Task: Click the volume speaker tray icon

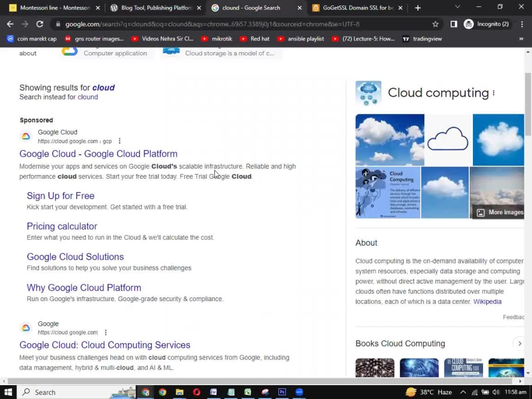Action: pos(496,392)
